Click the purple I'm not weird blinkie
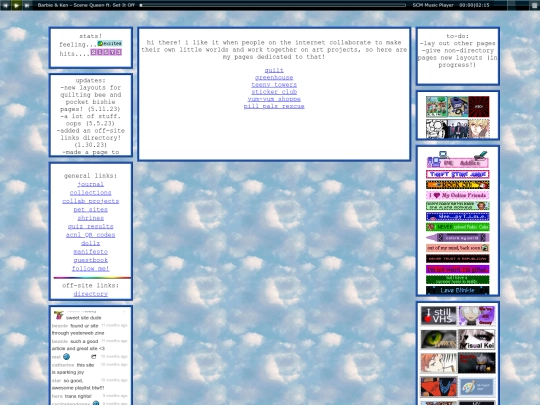This screenshot has height=405, width=540. point(458,269)
